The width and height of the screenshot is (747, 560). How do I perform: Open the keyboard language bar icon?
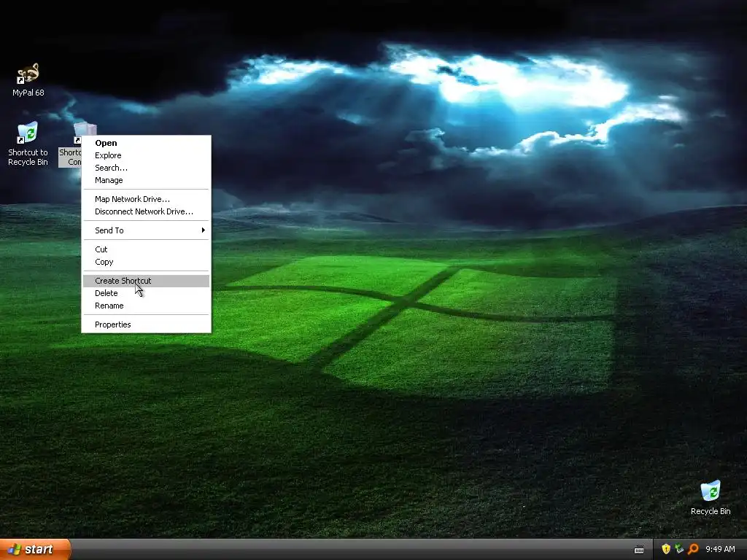(639, 550)
